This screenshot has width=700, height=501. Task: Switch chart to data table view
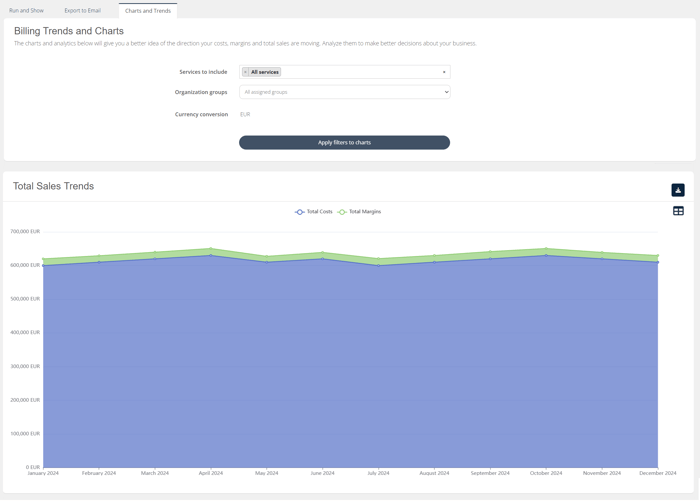[x=678, y=211]
